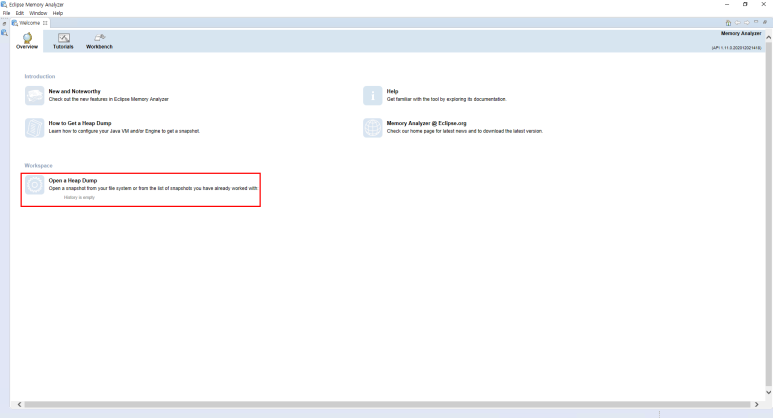This screenshot has width=773, height=418.
Task: Click the Introduction section heading
Action: pyautogui.click(x=40, y=76)
